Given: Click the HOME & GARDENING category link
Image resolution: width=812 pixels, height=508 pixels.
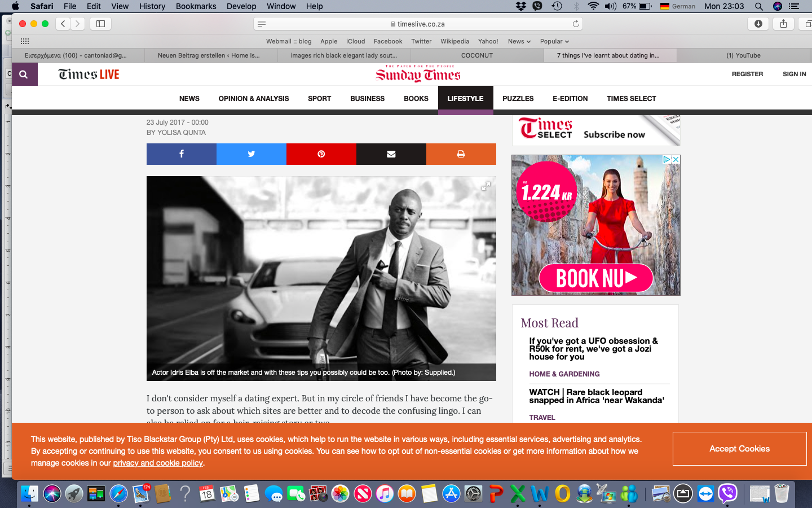Looking at the screenshot, I should 564,374.
